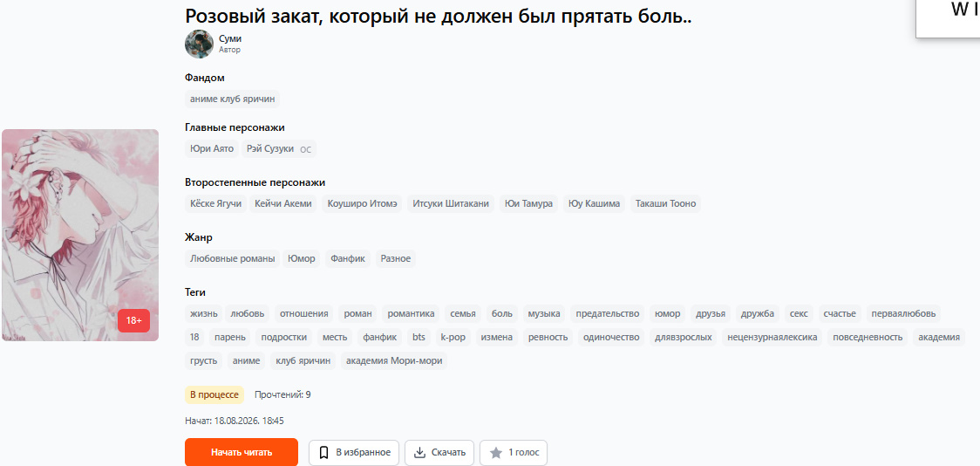Click the bts tag

(x=419, y=337)
